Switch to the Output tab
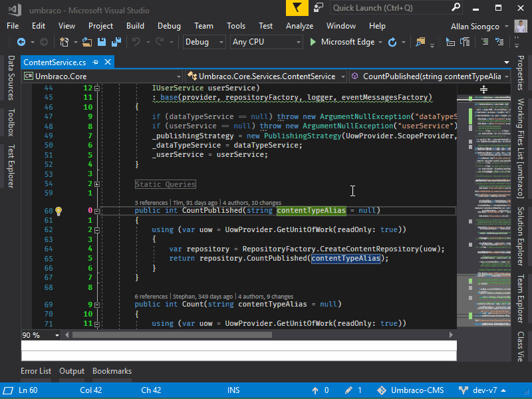This screenshot has width=532, height=399. point(72,371)
